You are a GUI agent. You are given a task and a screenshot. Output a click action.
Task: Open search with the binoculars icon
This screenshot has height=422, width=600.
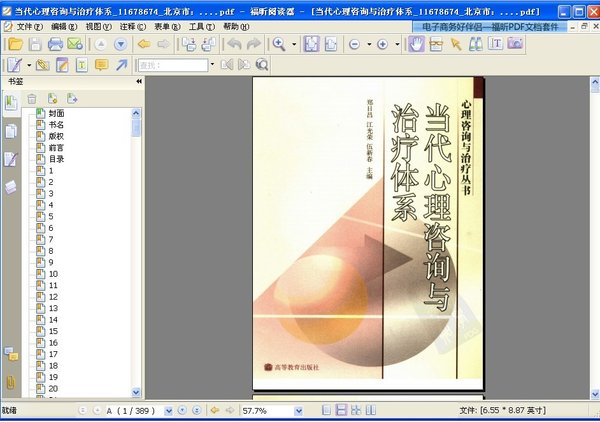pos(476,44)
